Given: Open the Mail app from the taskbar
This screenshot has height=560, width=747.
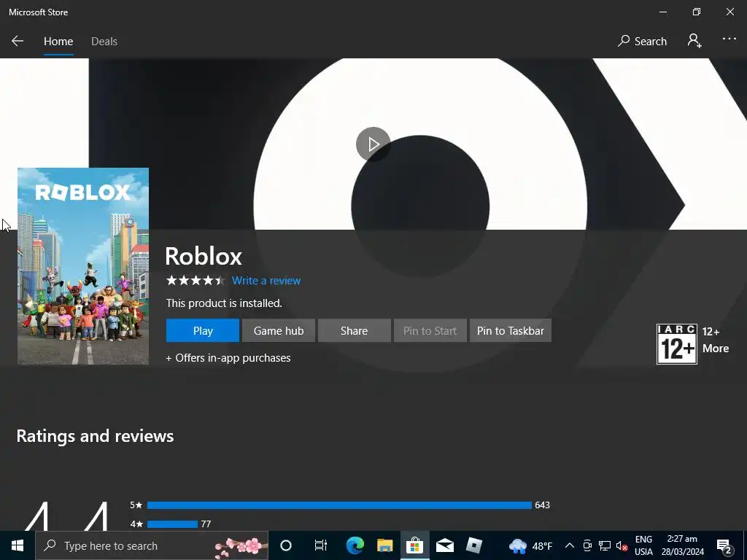Looking at the screenshot, I should pyautogui.click(x=444, y=545).
